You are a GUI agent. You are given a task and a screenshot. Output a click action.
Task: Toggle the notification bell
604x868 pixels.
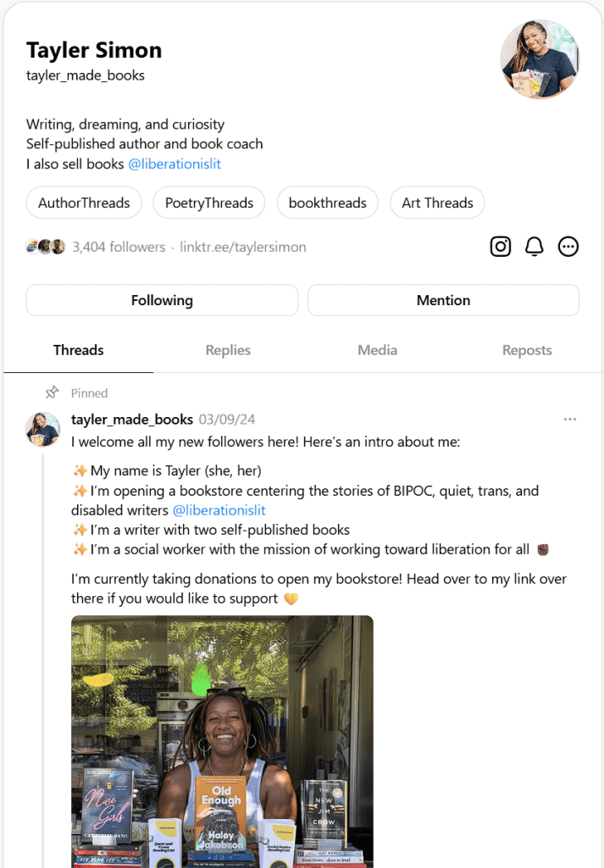click(534, 247)
